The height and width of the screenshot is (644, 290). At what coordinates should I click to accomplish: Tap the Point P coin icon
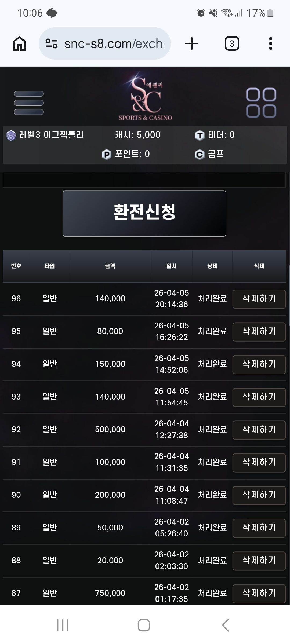(x=107, y=154)
